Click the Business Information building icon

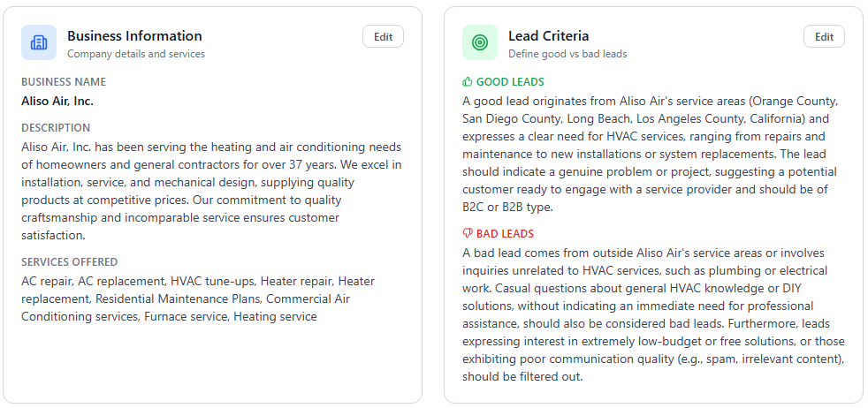click(x=39, y=42)
